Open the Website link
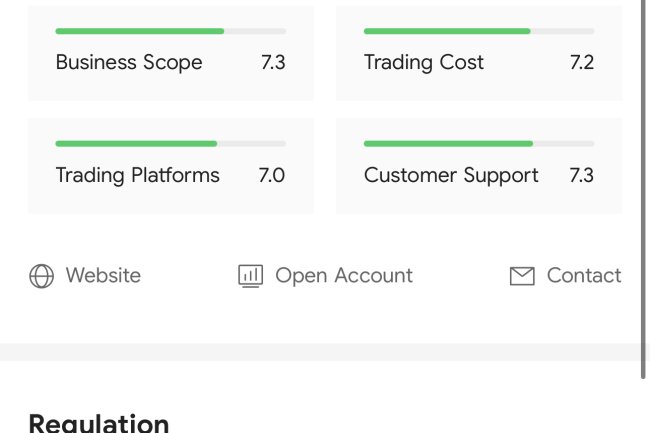650x433 pixels. coord(103,275)
